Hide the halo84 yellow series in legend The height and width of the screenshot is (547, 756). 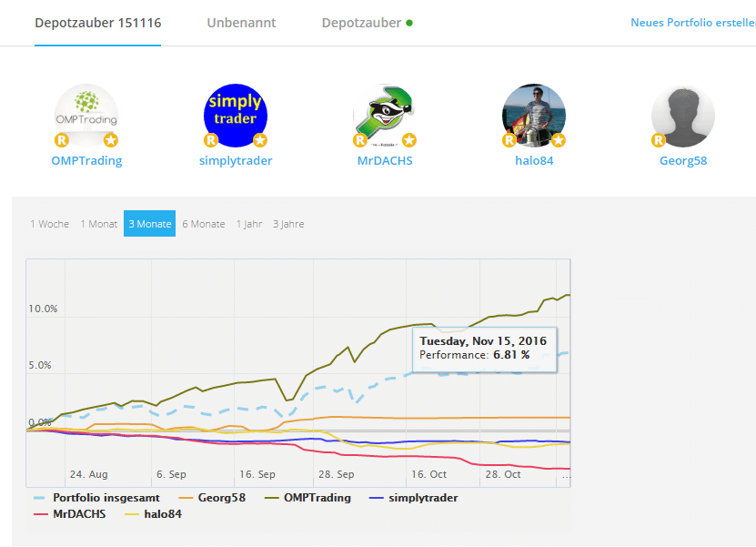(163, 514)
